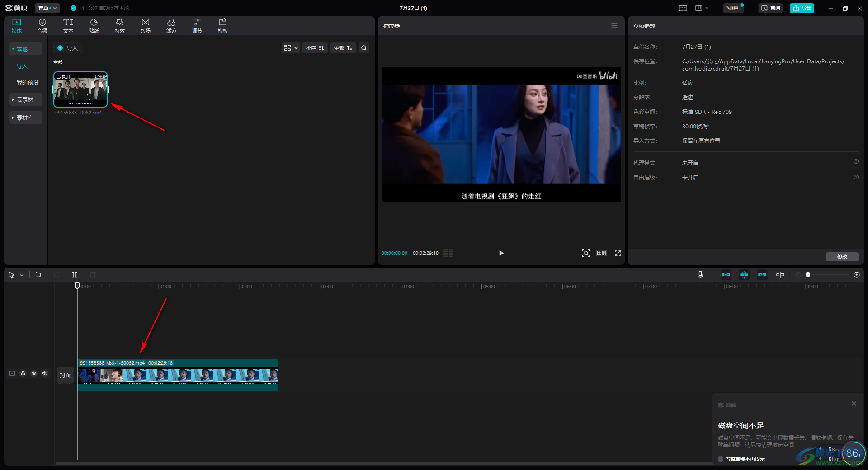The image size is (868, 470).
Task: Toggle main track magnet snapping
Action: tap(726, 275)
